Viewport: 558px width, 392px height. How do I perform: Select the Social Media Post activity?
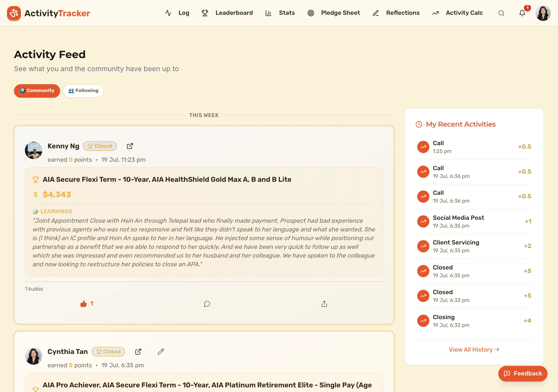(474, 222)
